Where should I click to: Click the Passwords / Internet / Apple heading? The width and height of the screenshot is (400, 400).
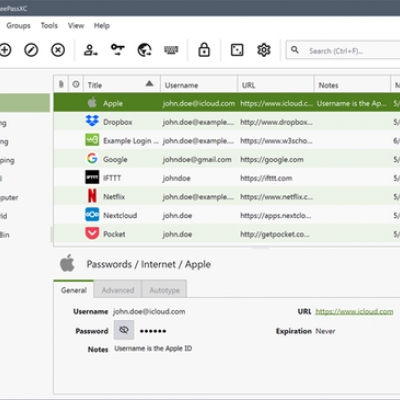[149, 264]
